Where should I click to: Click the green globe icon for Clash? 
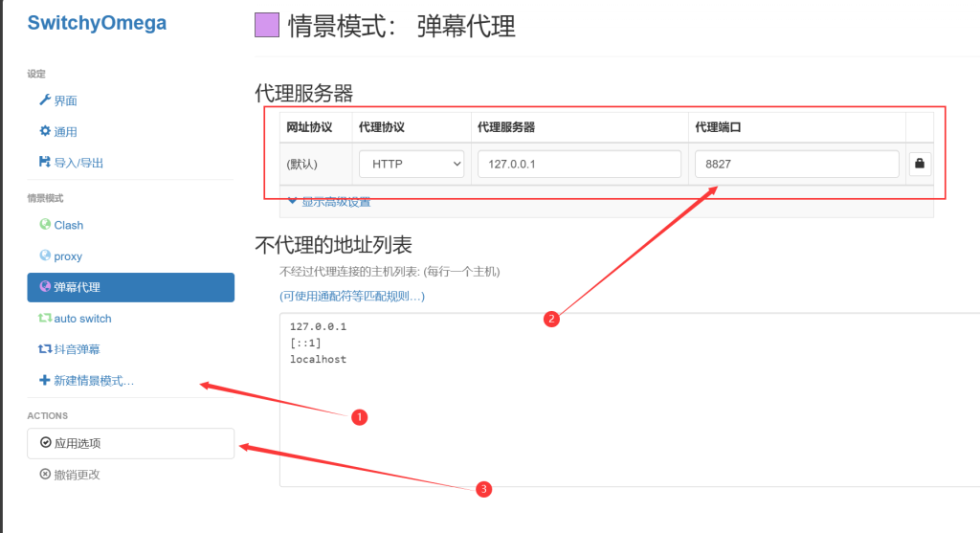45,224
